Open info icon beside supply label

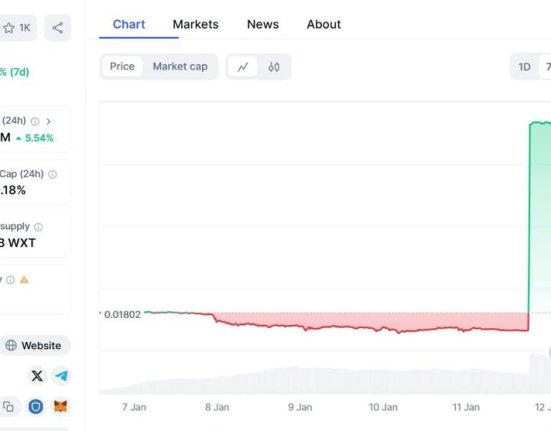click(38, 227)
